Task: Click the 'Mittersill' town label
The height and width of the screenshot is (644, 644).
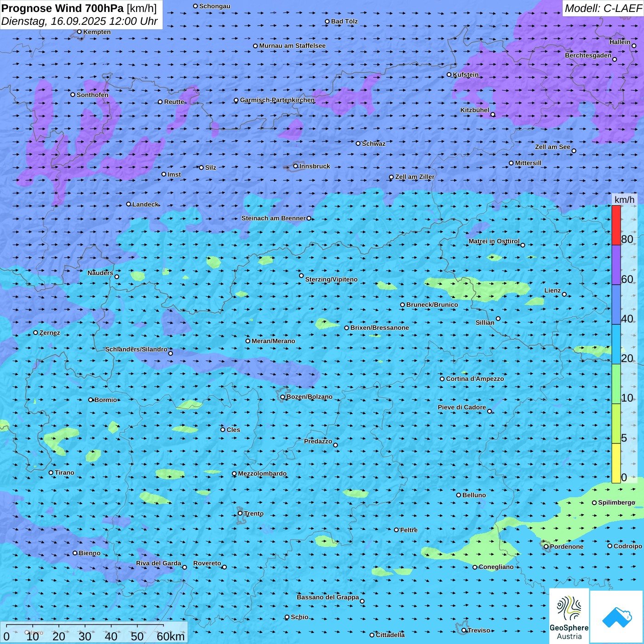Action: [528, 163]
